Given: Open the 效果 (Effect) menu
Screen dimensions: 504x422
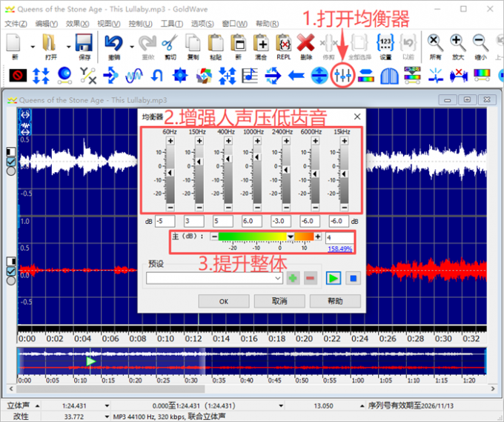Looking at the screenshot, I should (78, 24).
